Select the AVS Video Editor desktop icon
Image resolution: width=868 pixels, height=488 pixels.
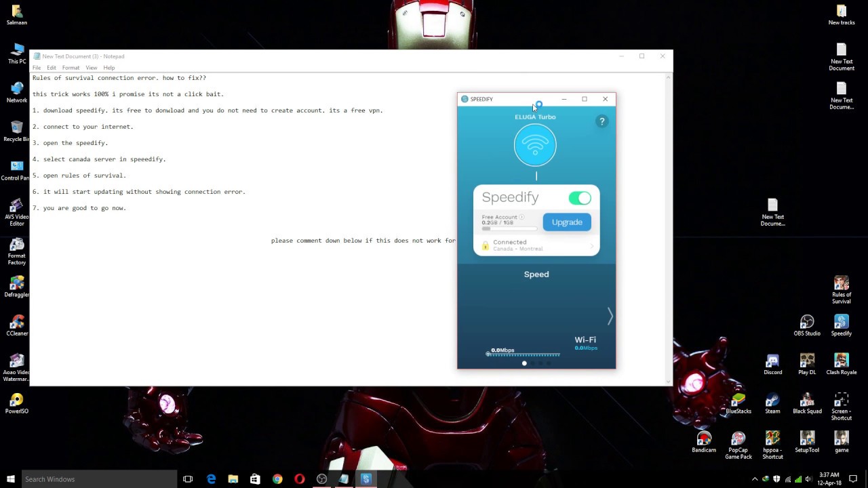click(x=17, y=213)
